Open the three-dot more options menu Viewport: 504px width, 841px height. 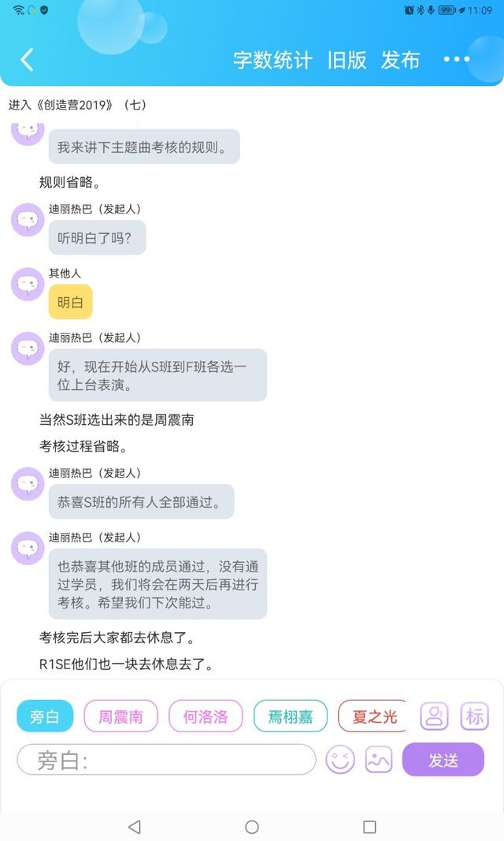pyautogui.click(x=457, y=60)
